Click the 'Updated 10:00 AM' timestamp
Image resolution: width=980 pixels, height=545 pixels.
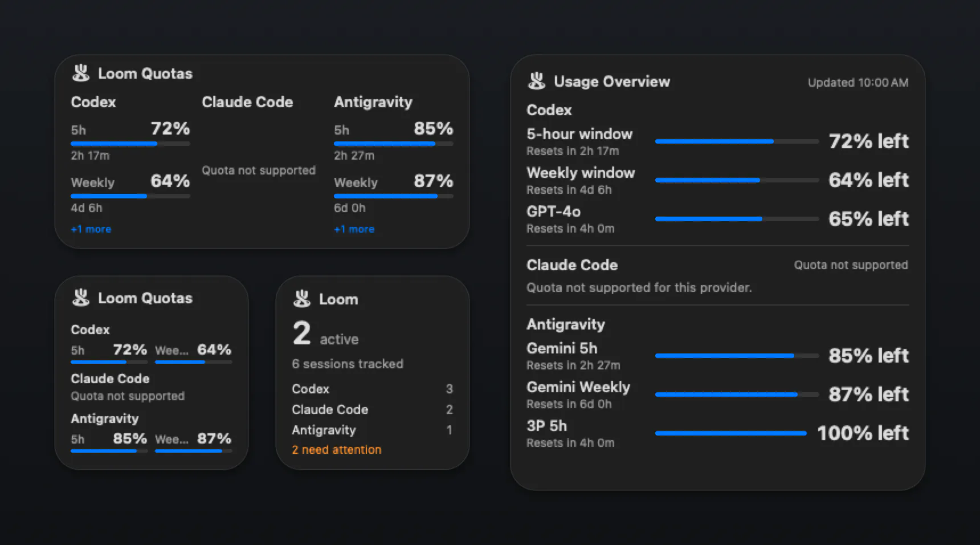tap(858, 83)
